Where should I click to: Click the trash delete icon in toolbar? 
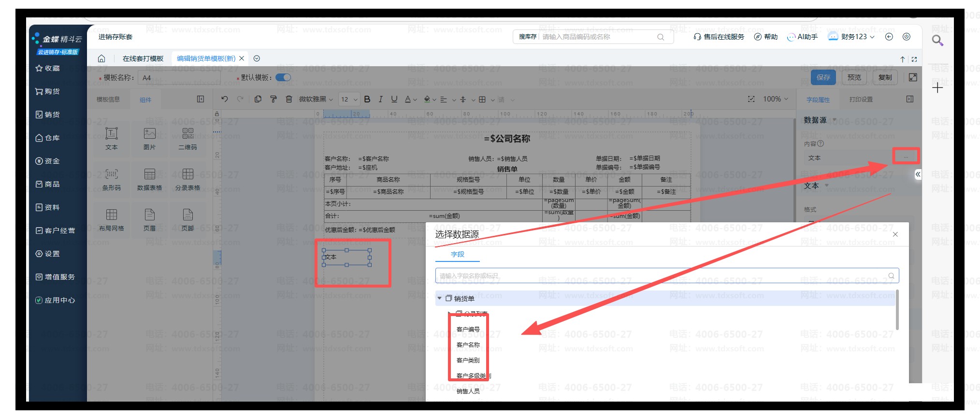(x=289, y=99)
